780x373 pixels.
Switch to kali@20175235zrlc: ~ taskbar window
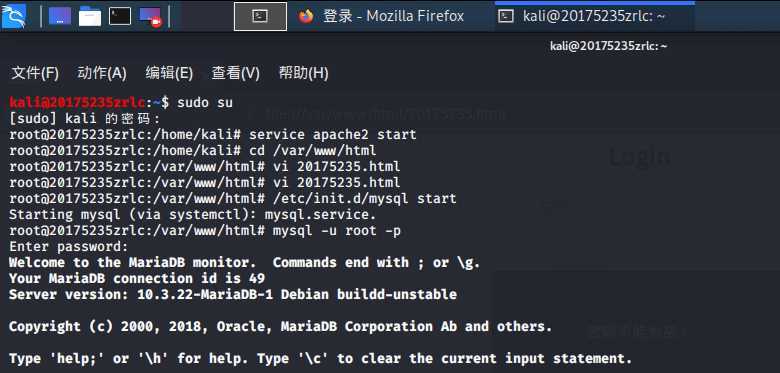pos(594,16)
